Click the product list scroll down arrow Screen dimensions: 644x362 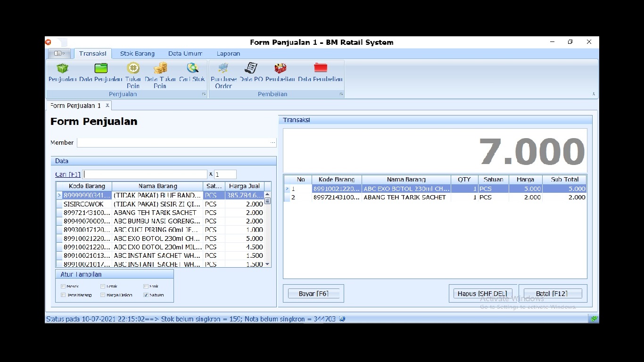coord(268,264)
